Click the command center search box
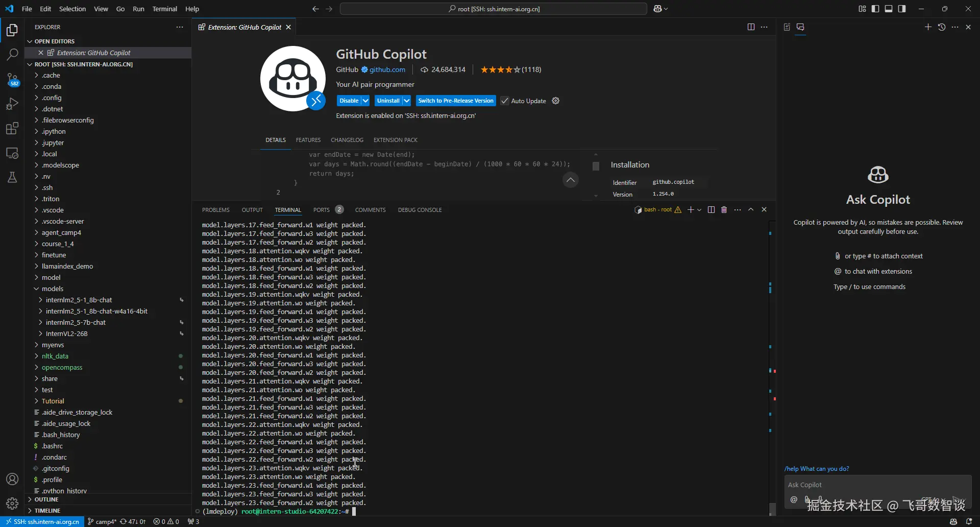980x527 pixels. (x=494, y=9)
